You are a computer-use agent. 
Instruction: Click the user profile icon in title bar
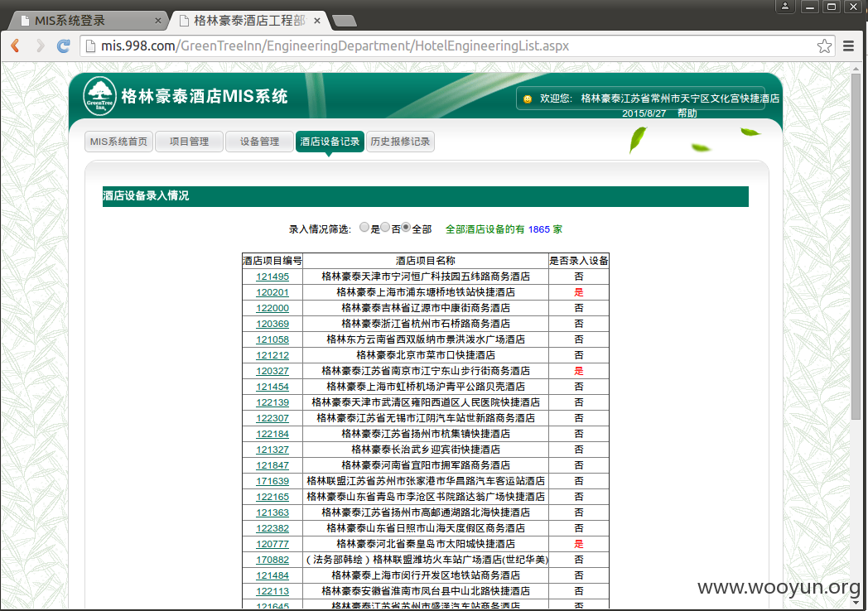pos(785,6)
